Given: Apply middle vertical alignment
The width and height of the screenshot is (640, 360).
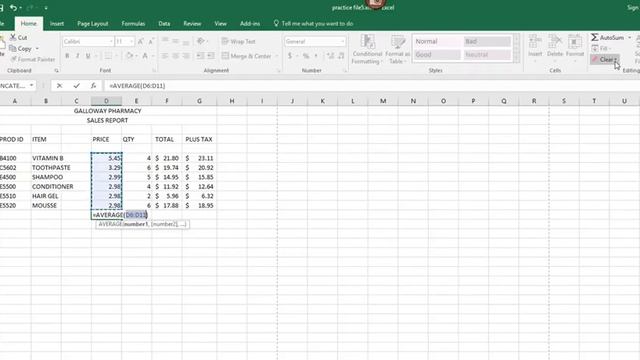Looking at the screenshot, I should click(x=175, y=41).
